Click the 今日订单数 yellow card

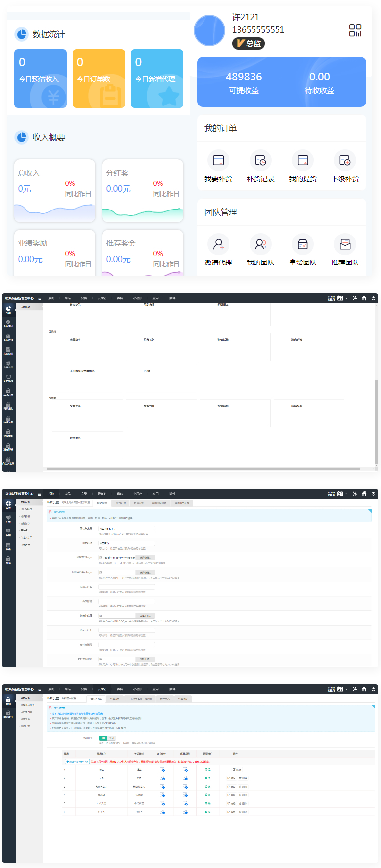[x=99, y=78]
